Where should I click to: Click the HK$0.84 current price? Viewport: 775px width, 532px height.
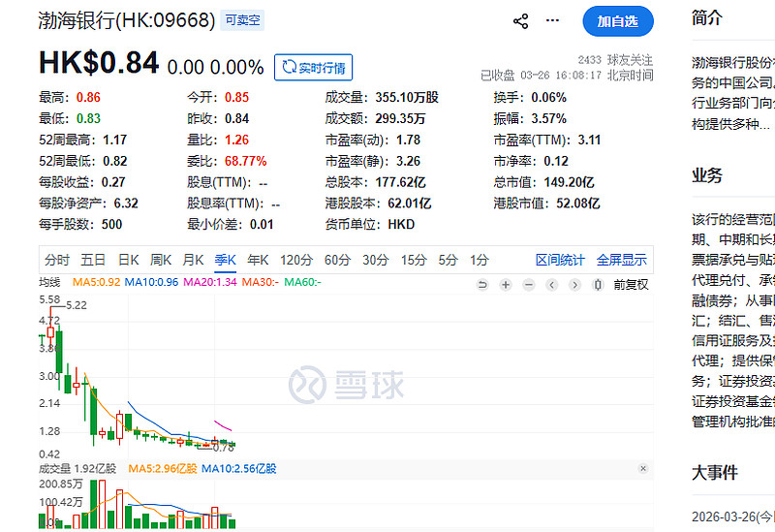99,63
